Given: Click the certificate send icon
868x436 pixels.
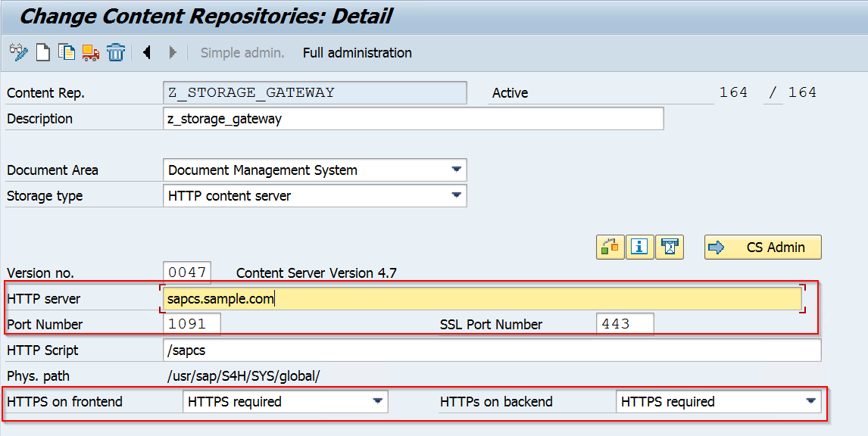Looking at the screenshot, I should click(670, 248).
